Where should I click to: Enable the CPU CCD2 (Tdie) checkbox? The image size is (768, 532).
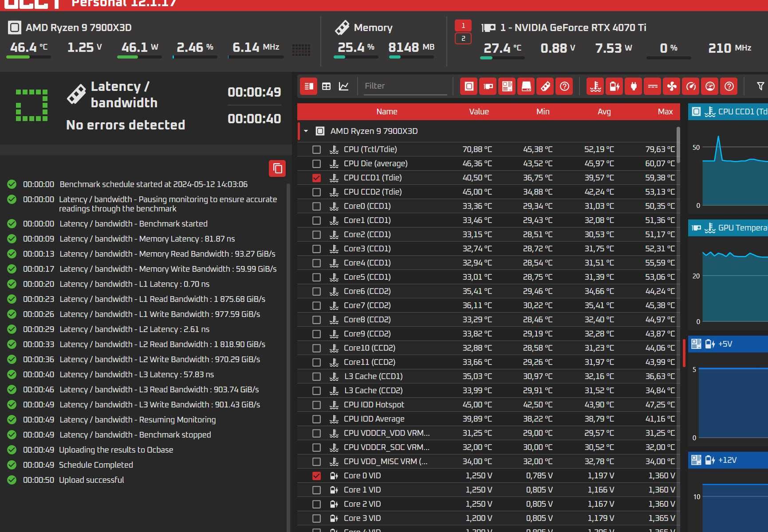coord(316,192)
